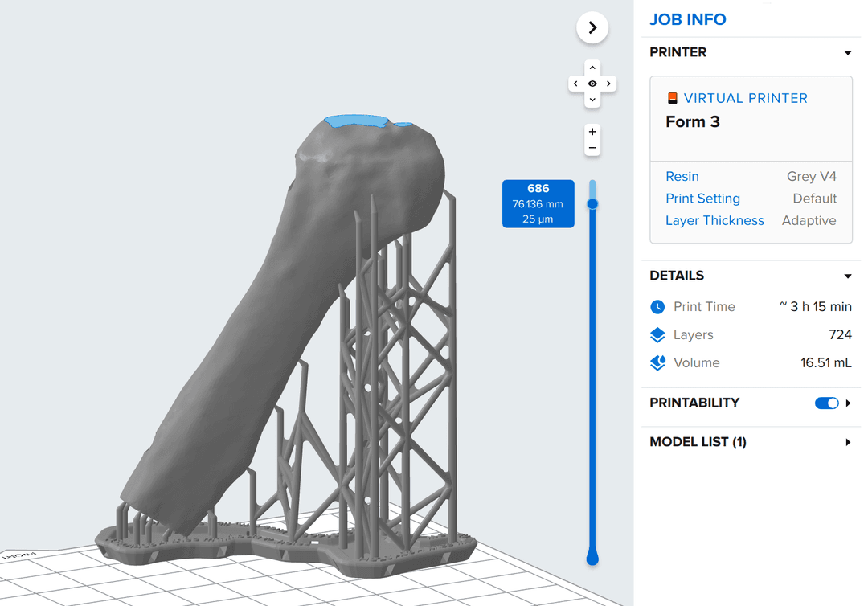Zoom in with the plus button

coord(592,132)
